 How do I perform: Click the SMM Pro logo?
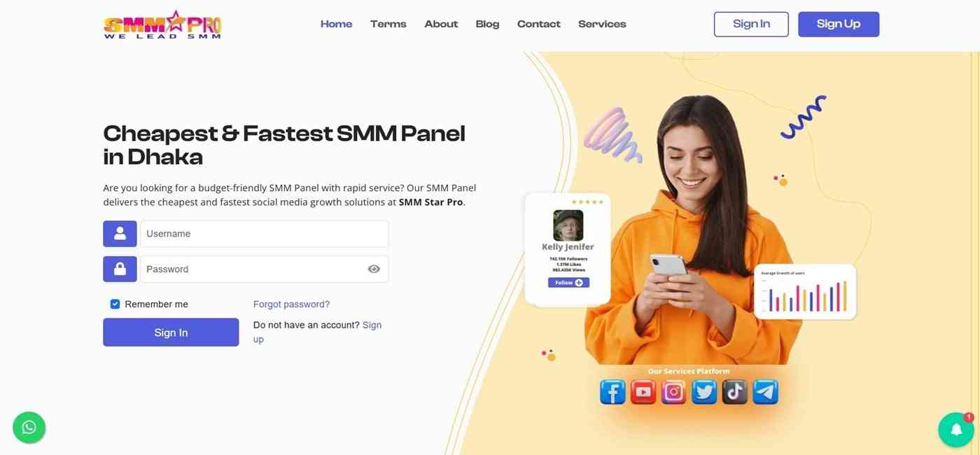tap(162, 24)
